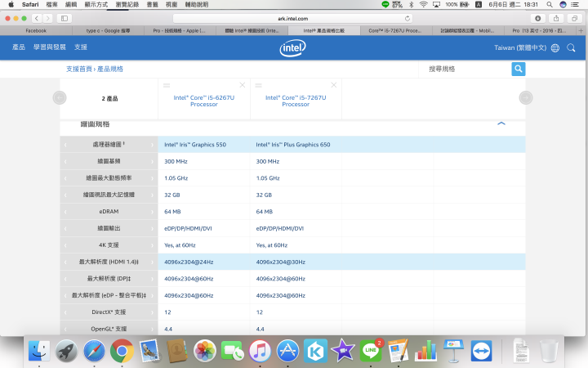Click the left carousel arrow button
588x368 pixels.
[x=60, y=98]
